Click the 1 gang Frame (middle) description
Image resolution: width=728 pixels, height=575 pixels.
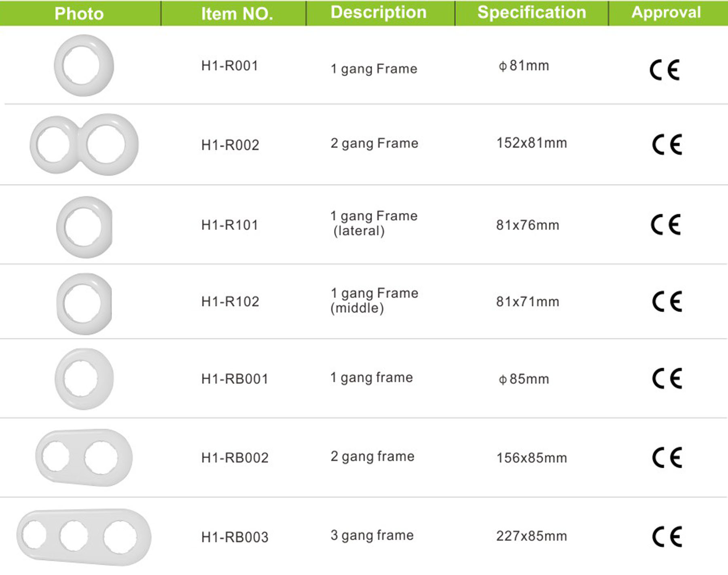pos(374,300)
